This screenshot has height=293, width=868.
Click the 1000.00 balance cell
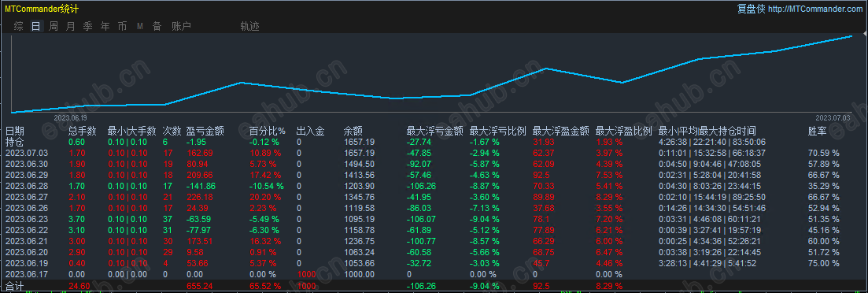(359, 275)
